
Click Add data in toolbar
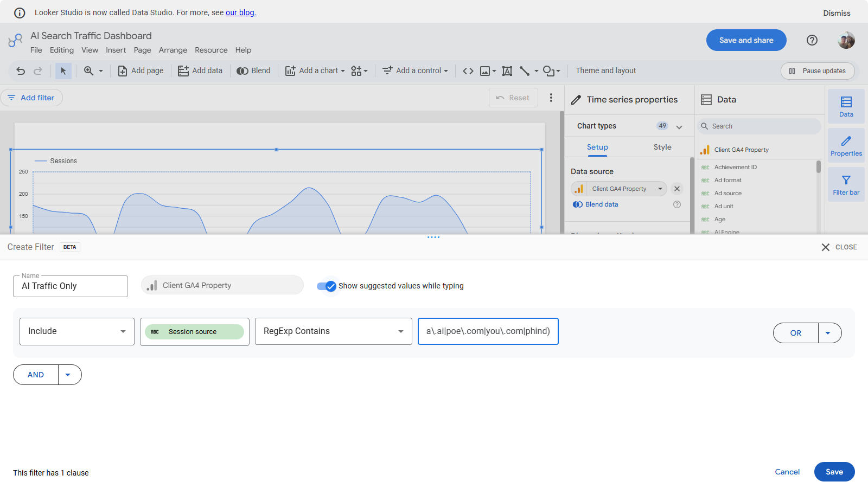[200, 70]
